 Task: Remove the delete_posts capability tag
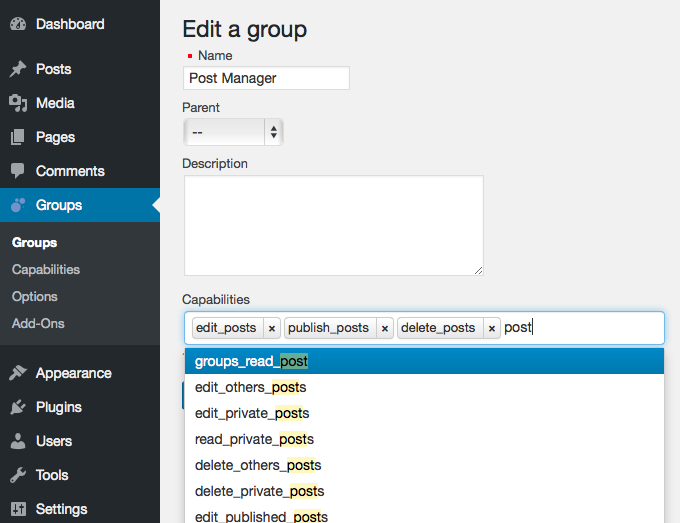[x=492, y=328]
